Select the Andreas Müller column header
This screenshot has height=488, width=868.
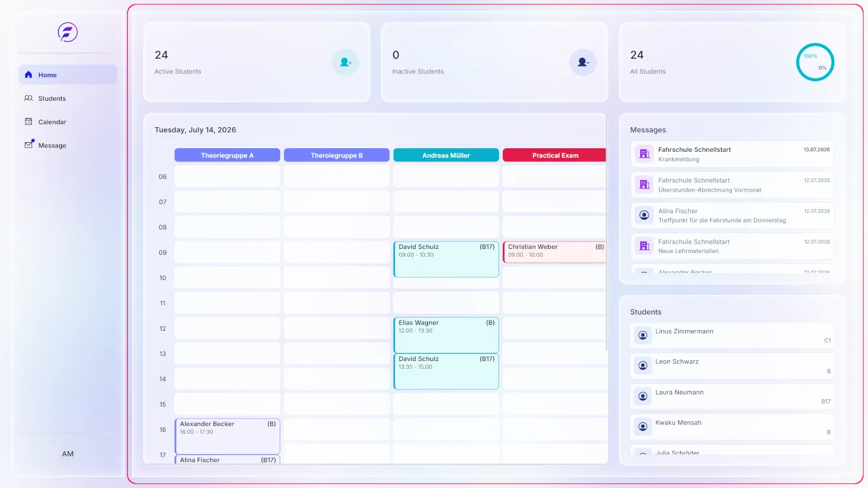(446, 155)
